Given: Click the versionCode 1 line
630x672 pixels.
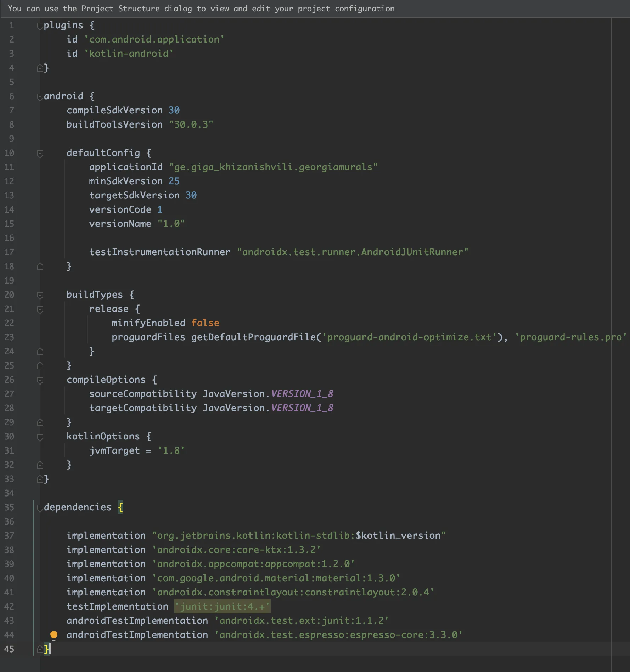Looking at the screenshot, I should (x=126, y=209).
